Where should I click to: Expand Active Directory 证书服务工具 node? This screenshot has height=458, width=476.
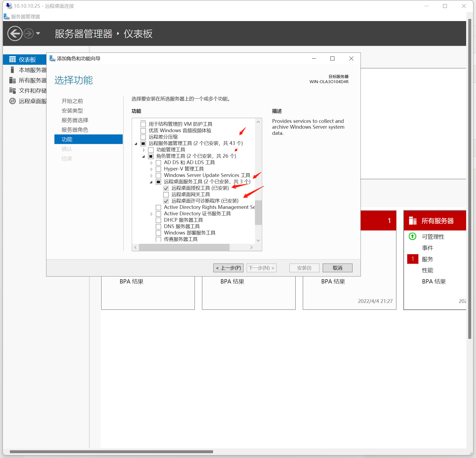151,214
